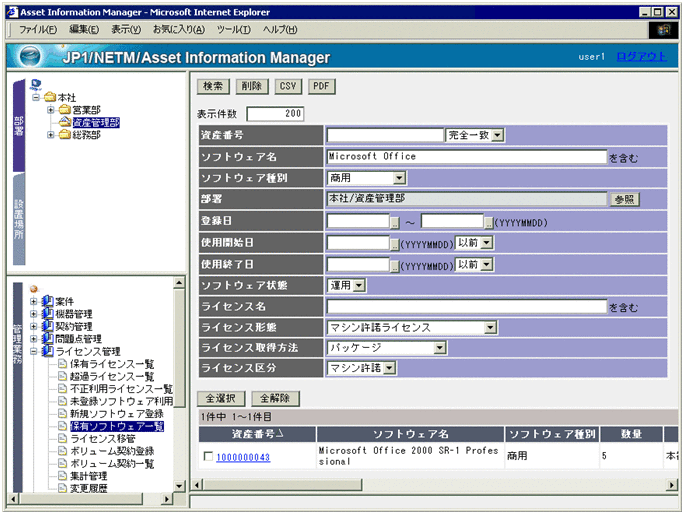Open the 完全一致 match type dropdown
Image resolution: width=685 pixels, height=515 pixels.
point(497,135)
